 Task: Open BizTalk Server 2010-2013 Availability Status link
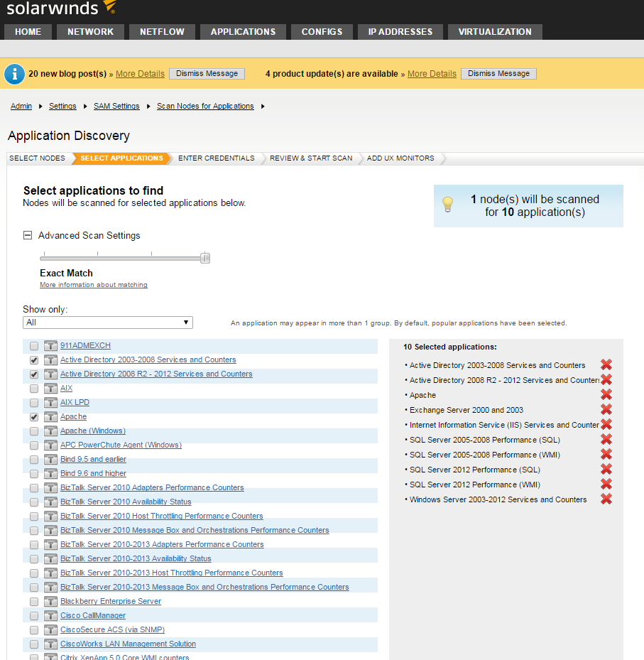coord(136,558)
